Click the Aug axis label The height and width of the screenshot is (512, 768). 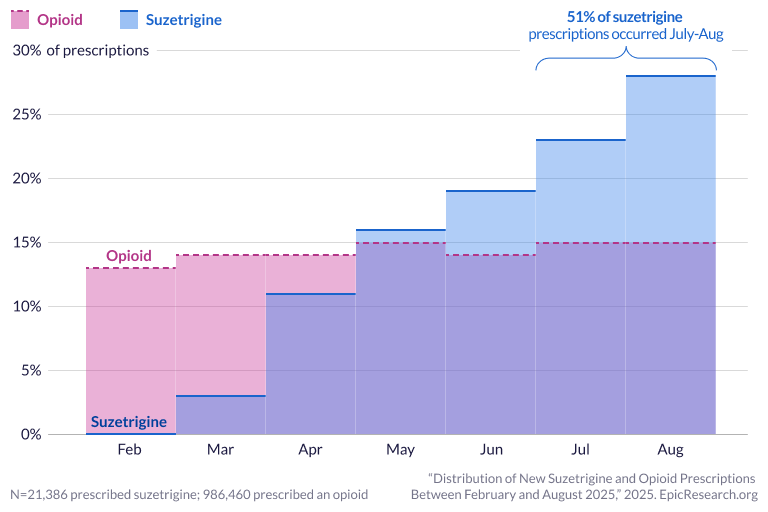[670, 449]
